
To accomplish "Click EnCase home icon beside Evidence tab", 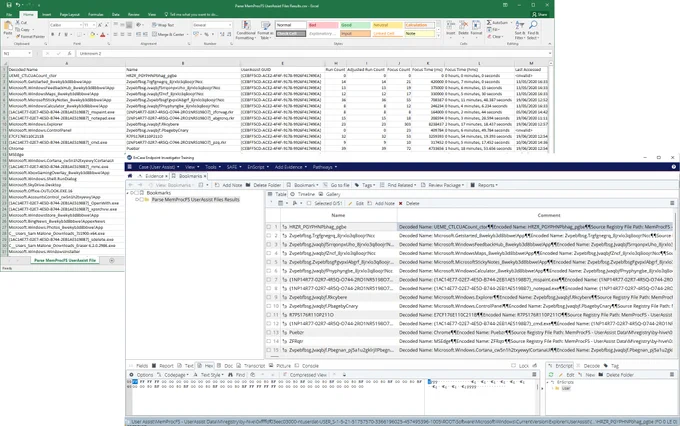I will [x=130, y=176].
